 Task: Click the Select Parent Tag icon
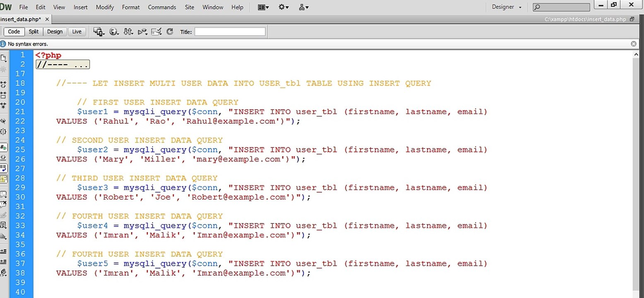pos(3,121)
